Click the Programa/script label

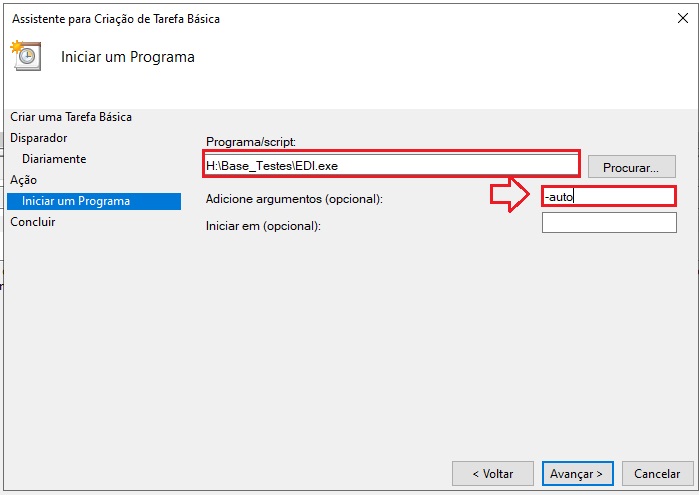tap(251, 142)
